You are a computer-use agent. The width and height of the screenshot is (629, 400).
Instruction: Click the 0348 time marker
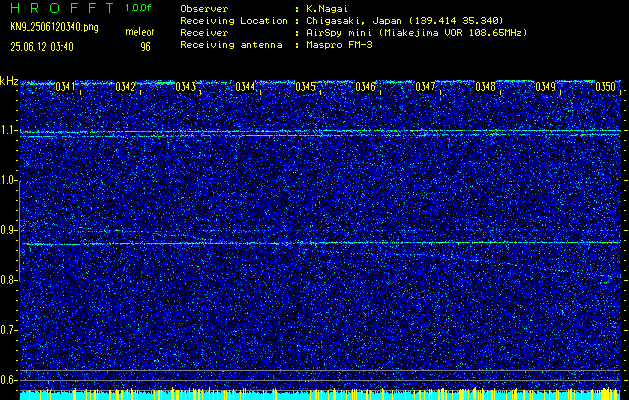click(x=485, y=87)
